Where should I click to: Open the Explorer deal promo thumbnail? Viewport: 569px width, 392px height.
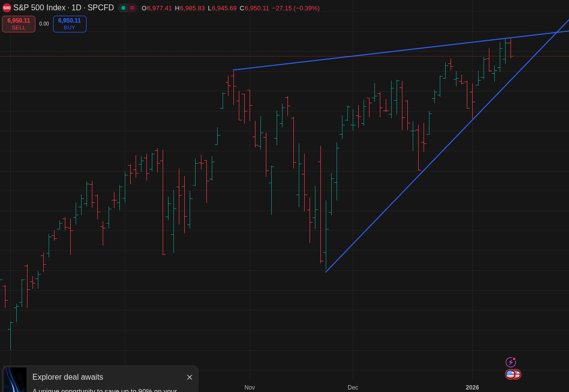(x=15, y=380)
